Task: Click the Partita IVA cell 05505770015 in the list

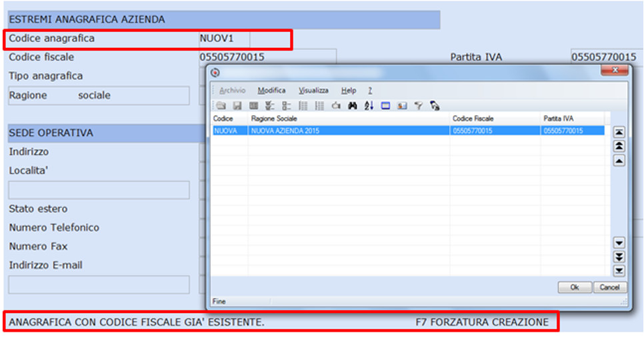Action: [x=572, y=131]
